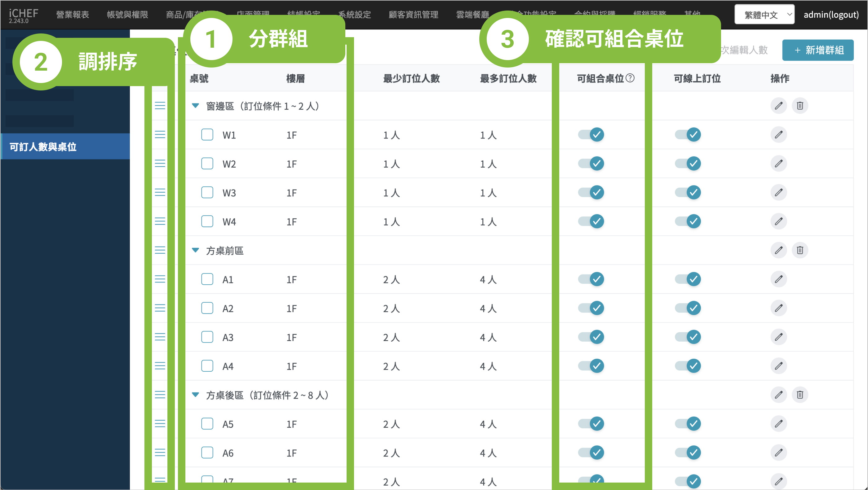Open the 顧客資訊管理 menu

click(x=413, y=15)
